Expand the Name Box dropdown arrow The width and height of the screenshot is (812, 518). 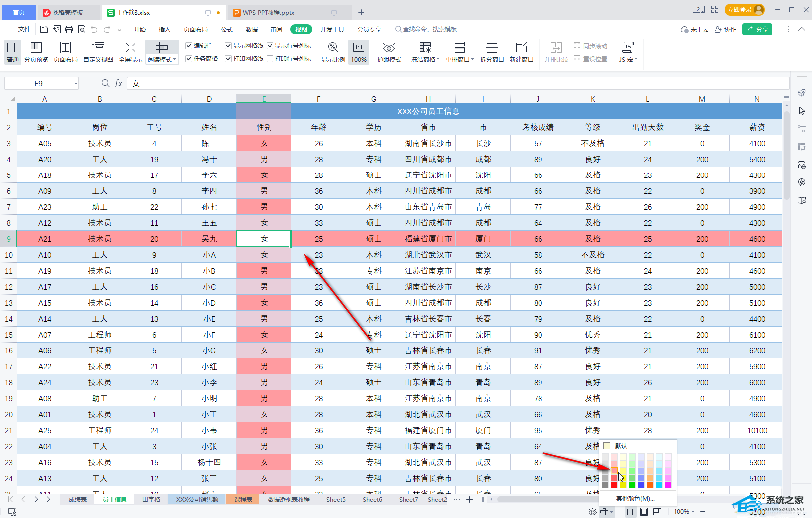[76, 84]
